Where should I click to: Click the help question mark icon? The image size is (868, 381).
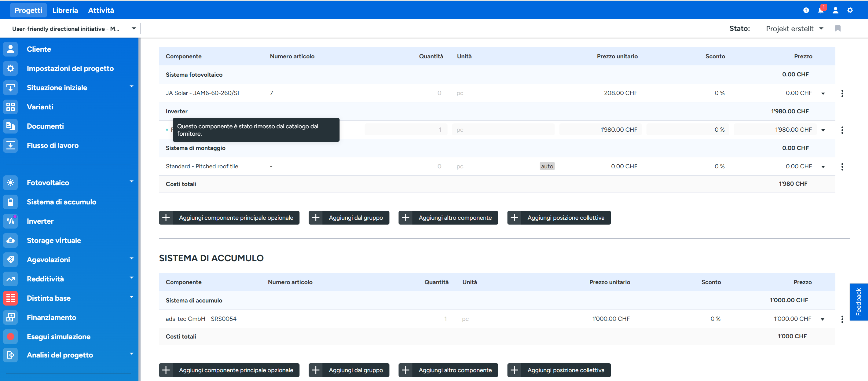[x=806, y=10]
